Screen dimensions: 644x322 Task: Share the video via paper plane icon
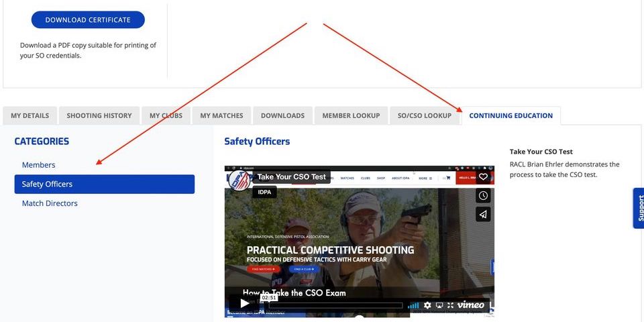point(483,215)
